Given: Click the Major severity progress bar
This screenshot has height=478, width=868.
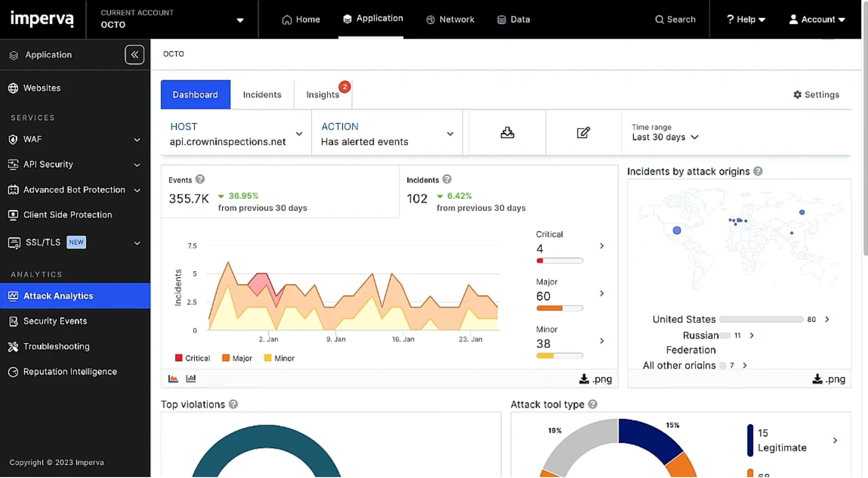Looking at the screenshot, I should [559, 308].
